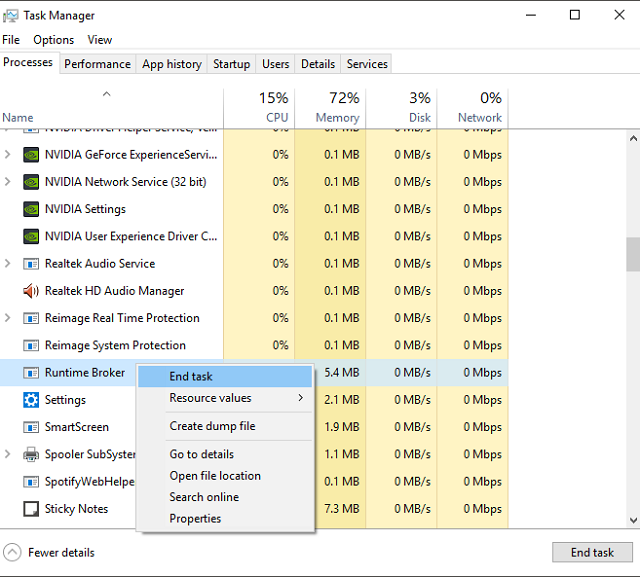Click the Realtek HD Audio Manager speaker icon

tap(31, 291)
